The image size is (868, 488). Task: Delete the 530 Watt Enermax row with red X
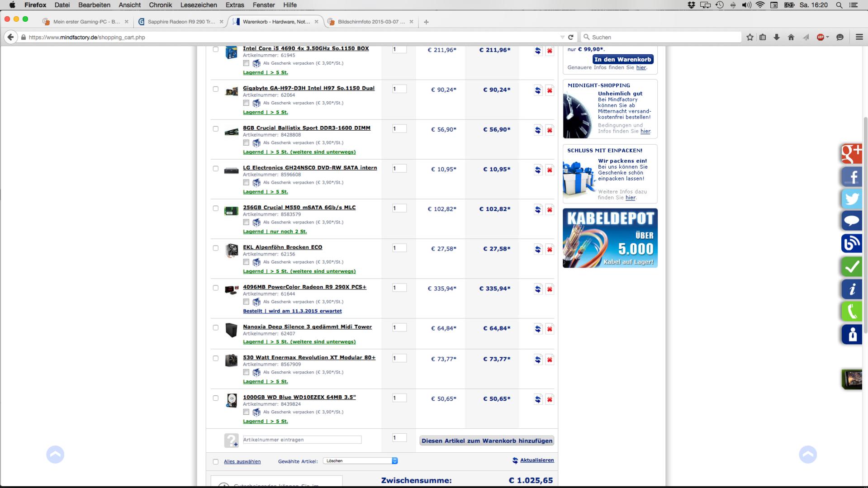(x=550, y=360)
